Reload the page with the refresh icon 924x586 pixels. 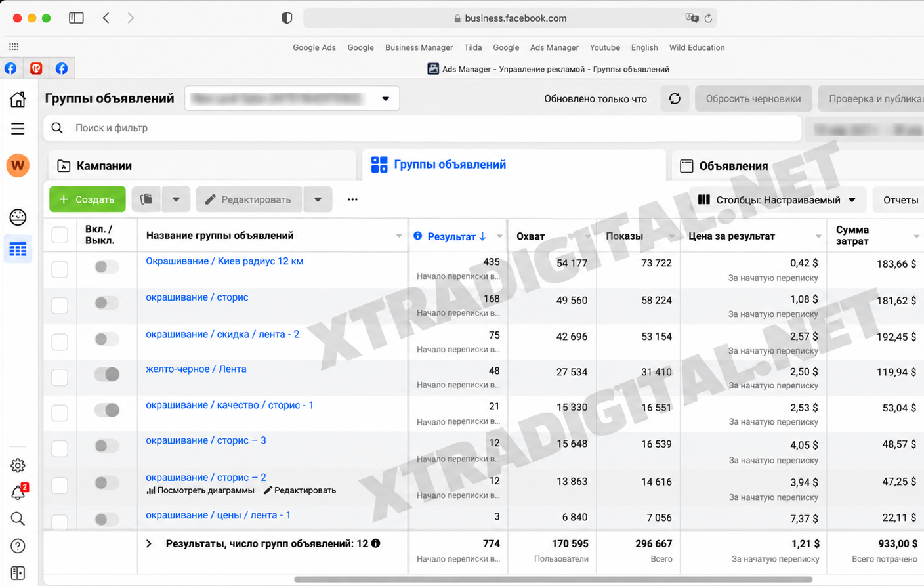point(708,18)
